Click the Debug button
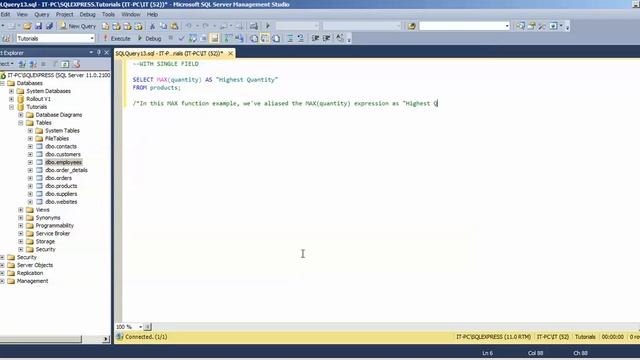The width and height of the screenshot is (640, 360). pos(149,38)
